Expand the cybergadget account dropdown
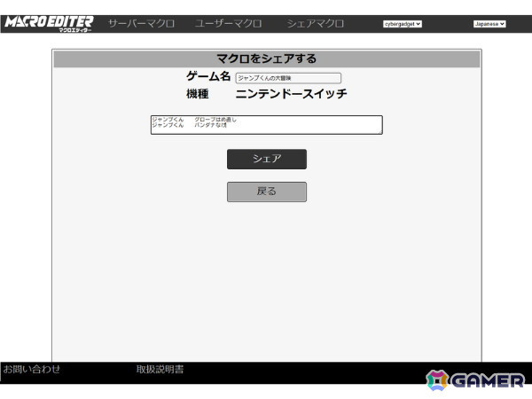This screenshot has height=399, width=532. [x=403, y=24]
